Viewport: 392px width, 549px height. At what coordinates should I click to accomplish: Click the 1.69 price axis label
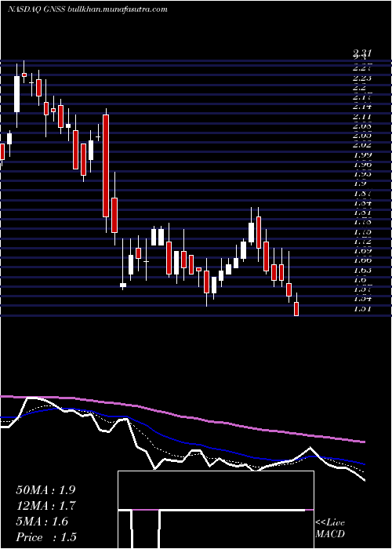[x=362, y=251]
